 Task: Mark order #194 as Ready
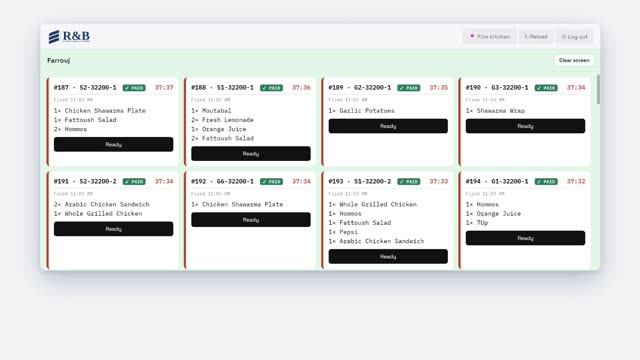tap(525, 238)
